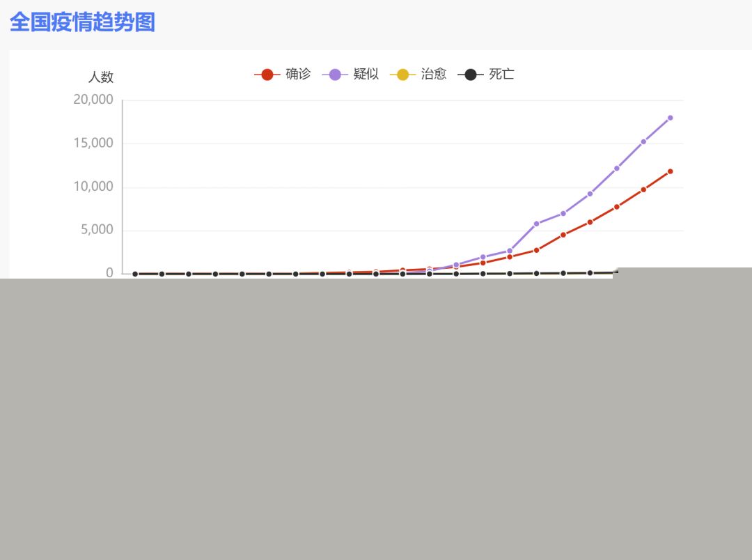The image size is (752, 560).
Task: Click the 20,000 y-axis label
Action: [93, 100]
